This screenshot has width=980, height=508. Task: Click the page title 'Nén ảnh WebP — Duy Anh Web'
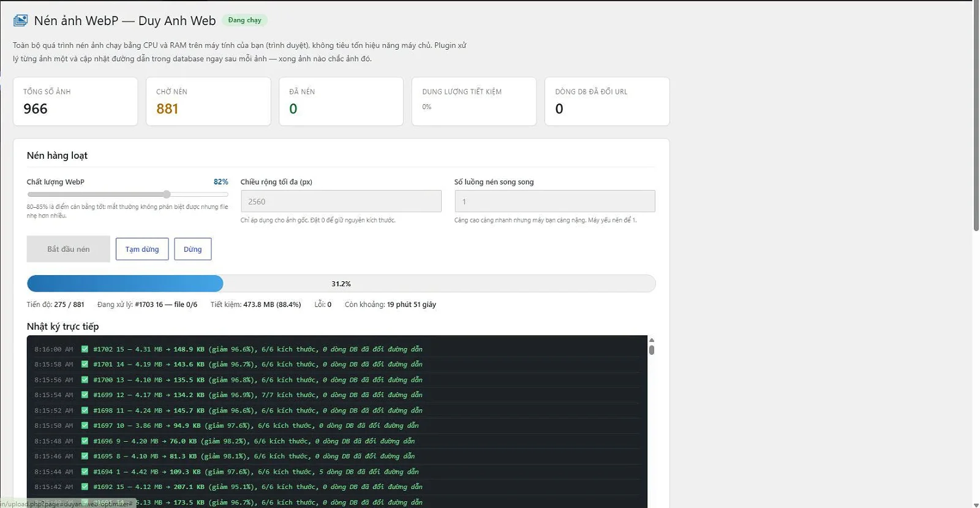pyautogui.click(x=125, y=21)
